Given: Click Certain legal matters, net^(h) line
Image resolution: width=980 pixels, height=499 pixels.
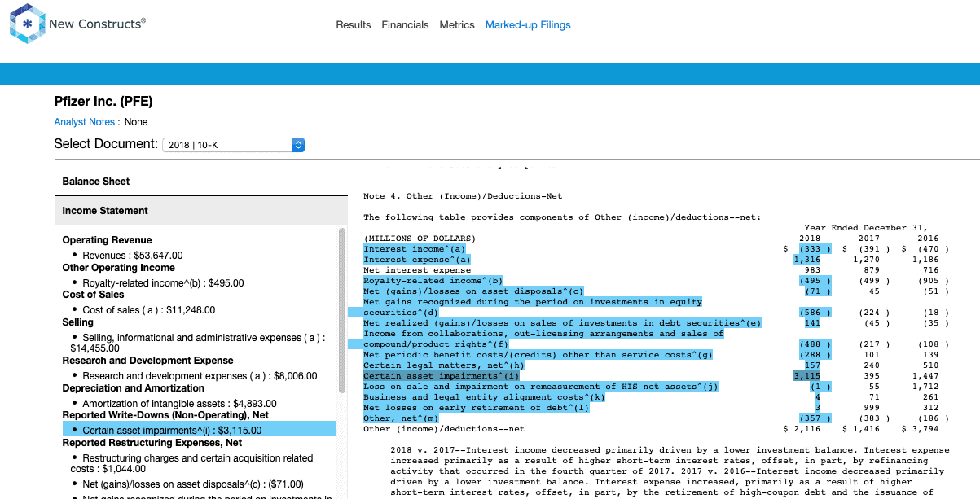Looking at the screenshot, I should [443, 365].
